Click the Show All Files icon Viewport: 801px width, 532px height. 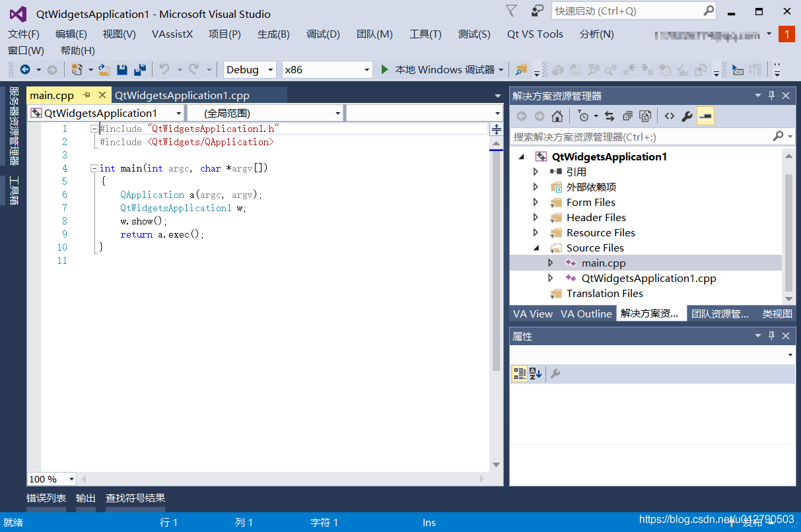coord(645,116)
